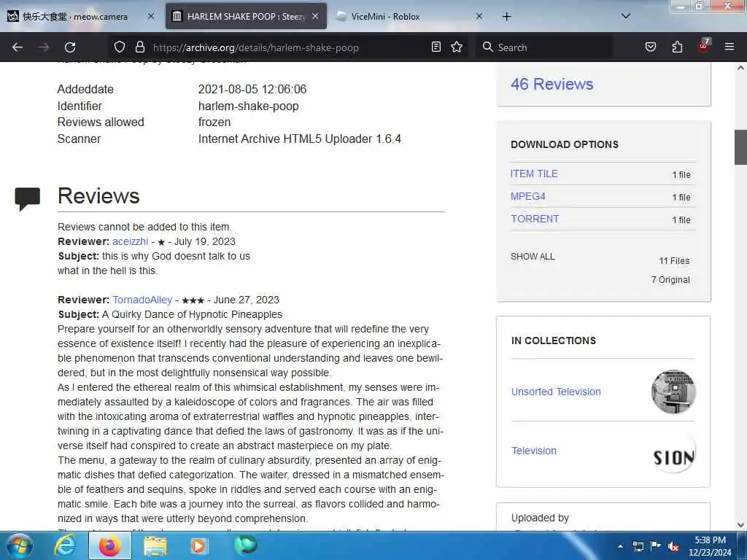Screen dimensions: 747x560
Task: Click the padlock site information icon
Action: click(x=139, y=47)
